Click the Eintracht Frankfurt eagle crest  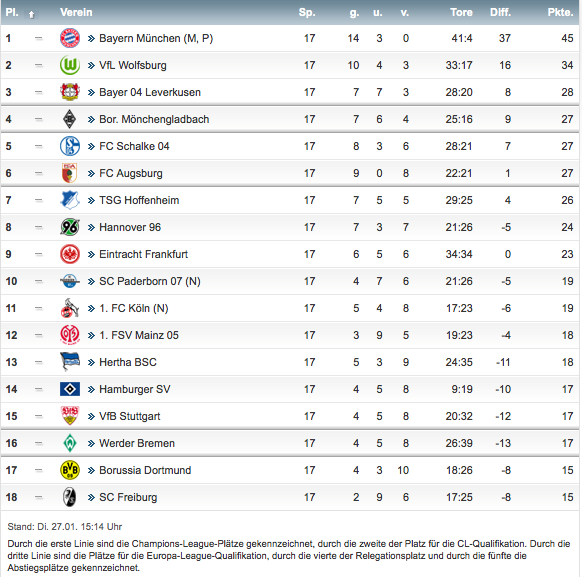click(70, 254)
